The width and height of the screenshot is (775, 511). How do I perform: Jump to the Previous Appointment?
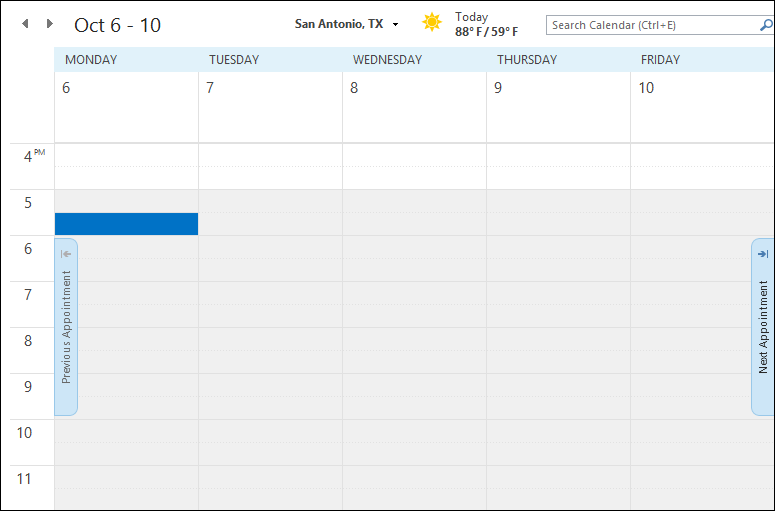coord(66,326)
